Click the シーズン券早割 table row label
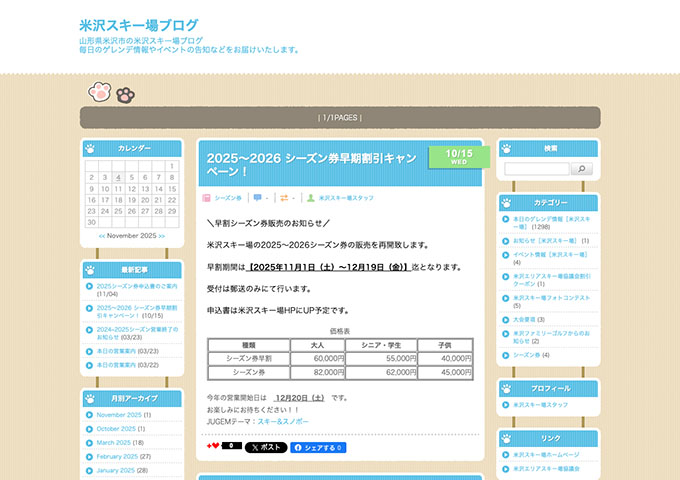 248,359
